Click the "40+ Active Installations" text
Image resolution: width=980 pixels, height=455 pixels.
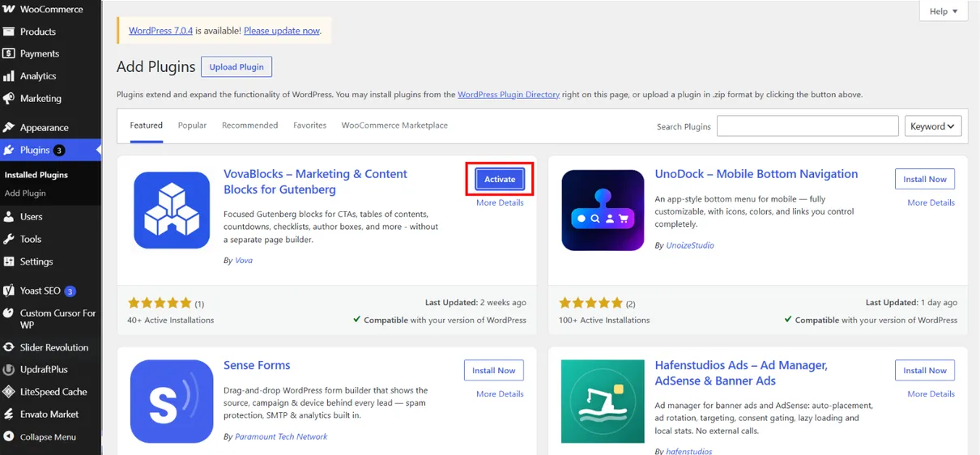(171, 320)
